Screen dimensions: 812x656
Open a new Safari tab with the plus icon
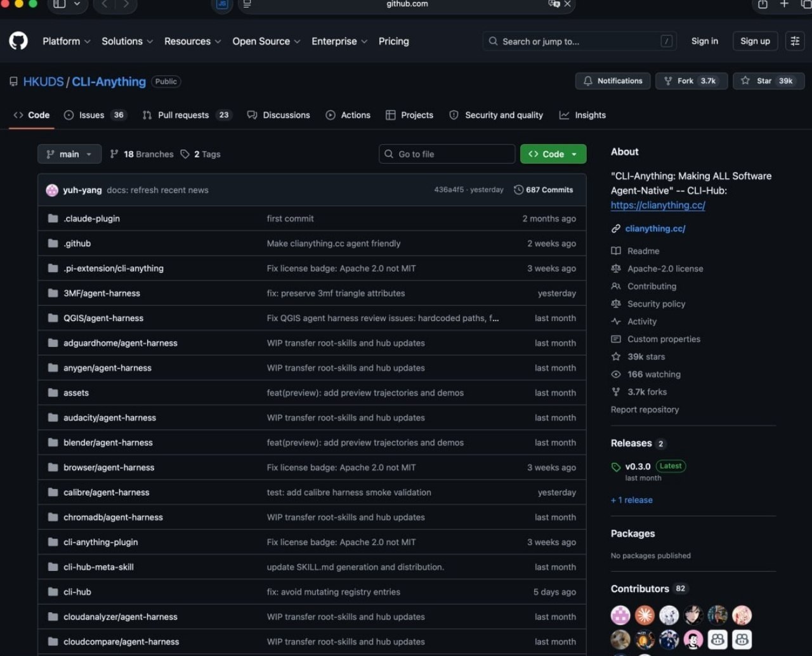pos(784,4)
